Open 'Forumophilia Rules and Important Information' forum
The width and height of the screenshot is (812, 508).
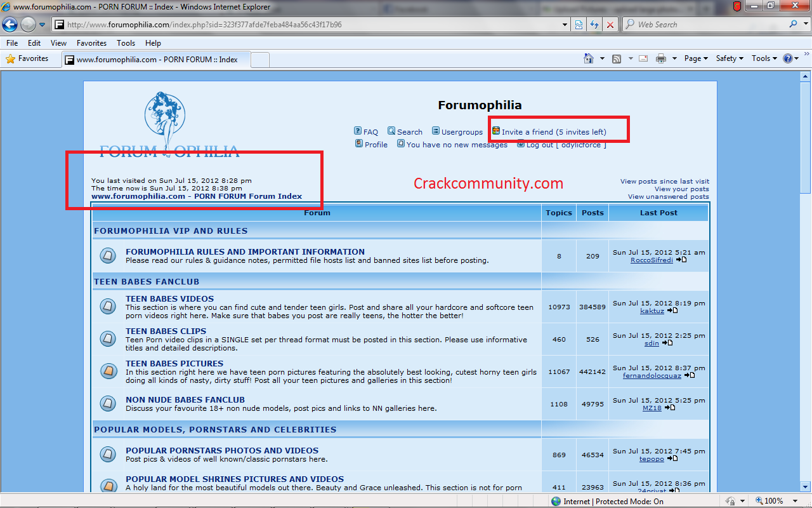click(245, 251)
